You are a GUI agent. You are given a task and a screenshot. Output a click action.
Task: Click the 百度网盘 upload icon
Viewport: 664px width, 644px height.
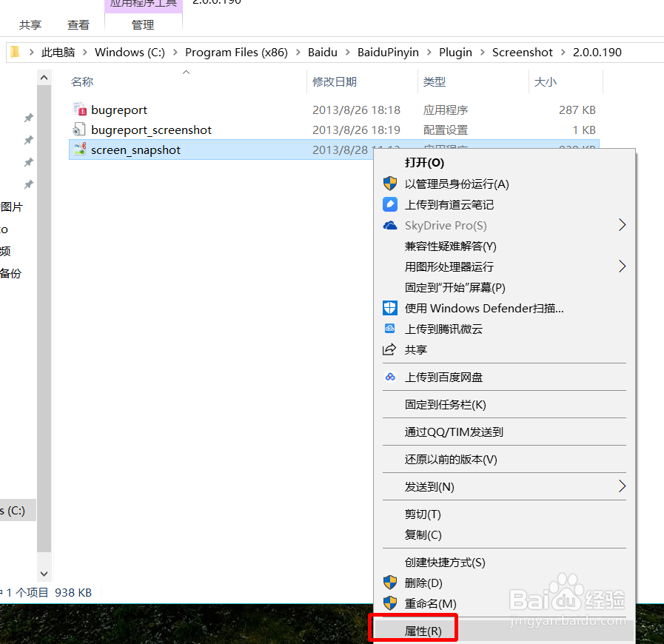click(390, 377)
